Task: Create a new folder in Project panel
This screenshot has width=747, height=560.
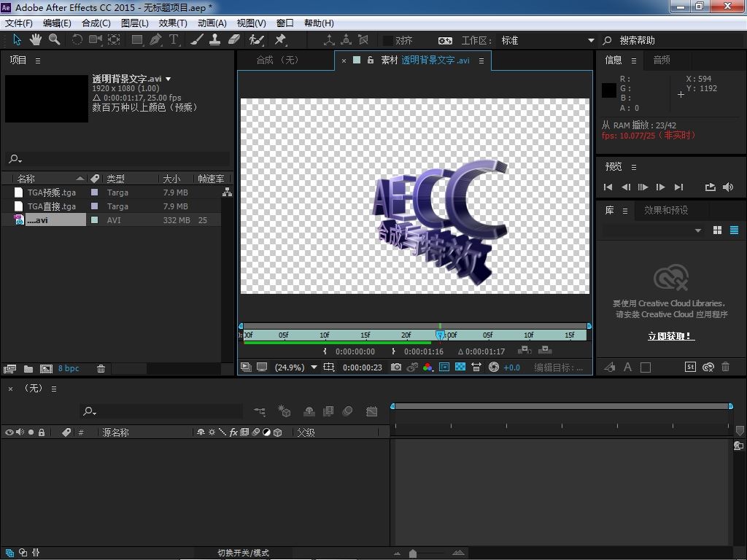Action: [x=28, y=368]
